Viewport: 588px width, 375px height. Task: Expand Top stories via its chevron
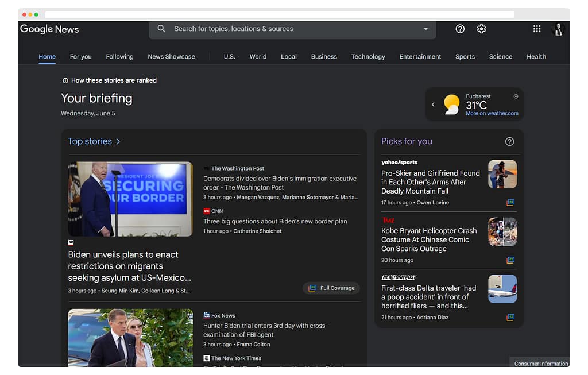click(118, 141)
